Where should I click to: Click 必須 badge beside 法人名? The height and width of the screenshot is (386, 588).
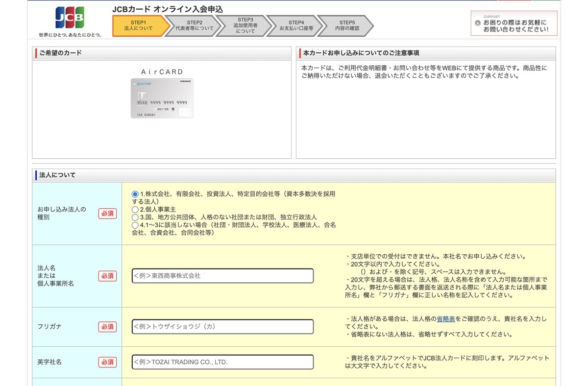[107, 276]
